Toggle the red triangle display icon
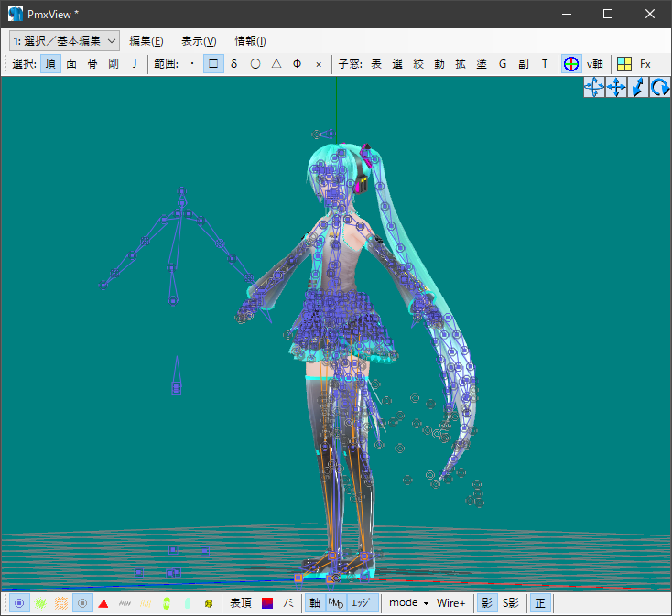This screenshot has width=672, height=616. pyautogui.click(x=103, y=603)
